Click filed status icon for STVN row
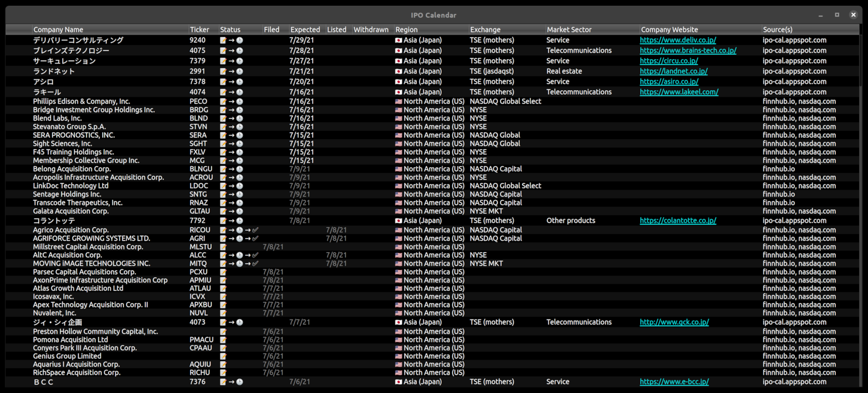The height and width of the screenshot is (393, 868). pyautogui.click(x=223, y=126)
